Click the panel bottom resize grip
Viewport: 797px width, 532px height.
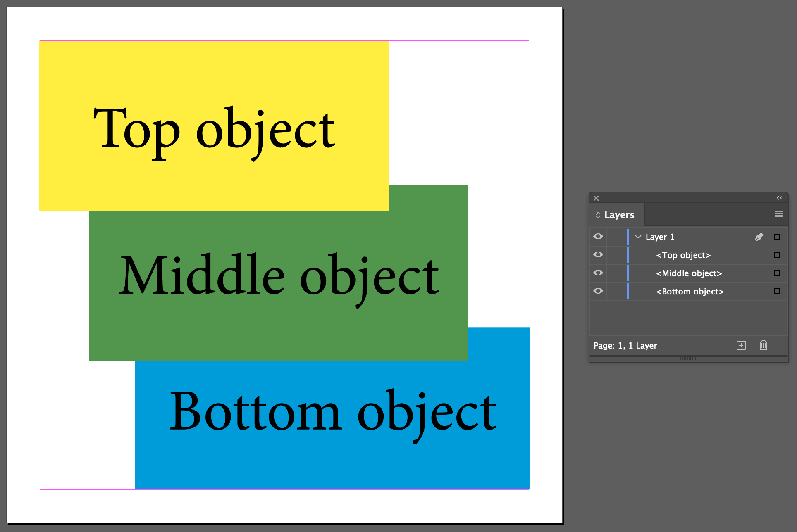pyautogui.click(x=688, y=359)
